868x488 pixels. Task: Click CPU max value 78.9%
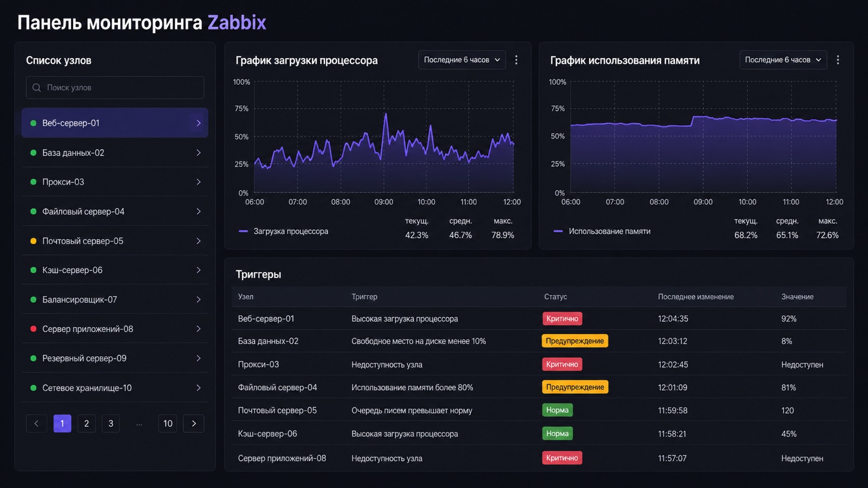tap(502, 235)
